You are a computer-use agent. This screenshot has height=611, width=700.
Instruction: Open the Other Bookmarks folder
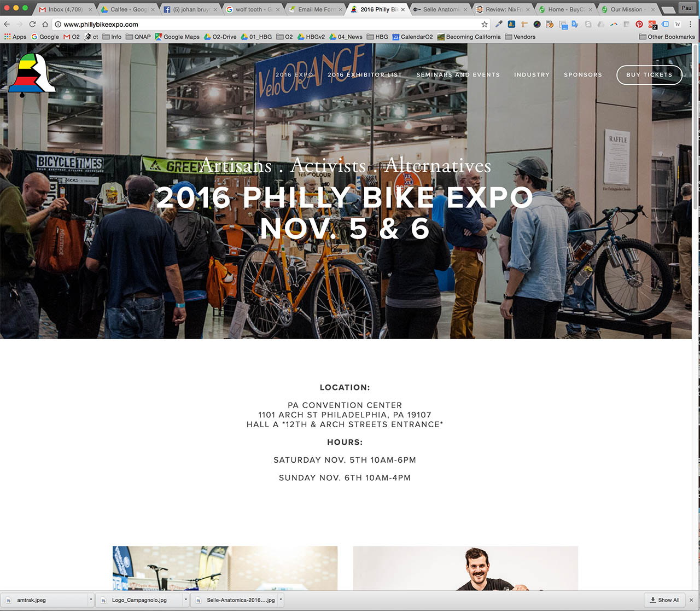coord(667,37)
